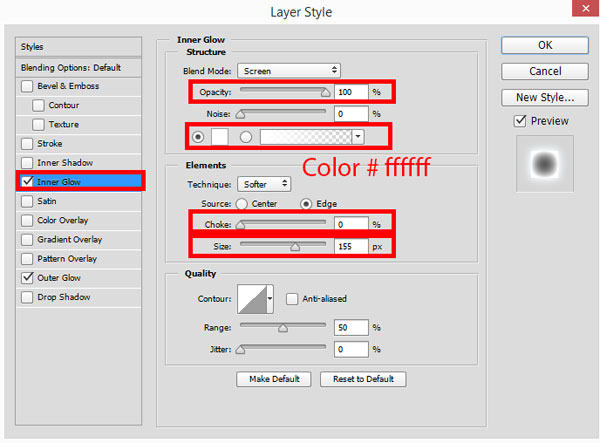
Task: Click the style preview thumbnail
Action: pyautogui.click(x=545, y=163)
